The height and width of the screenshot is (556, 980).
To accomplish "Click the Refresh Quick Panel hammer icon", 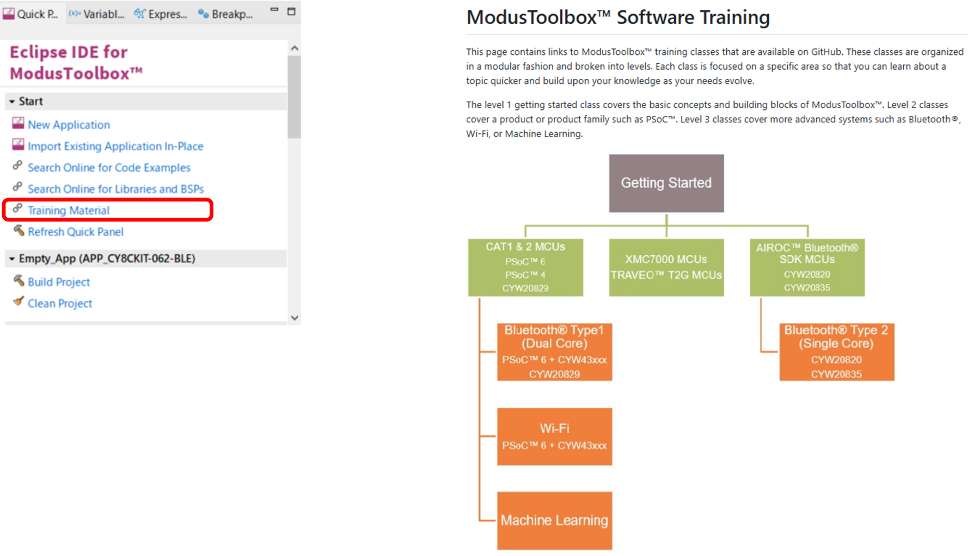I will 19,230.
